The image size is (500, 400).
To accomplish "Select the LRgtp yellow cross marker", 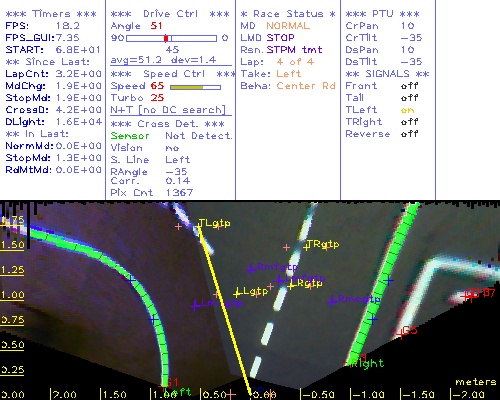I will (x=291, y=286).
